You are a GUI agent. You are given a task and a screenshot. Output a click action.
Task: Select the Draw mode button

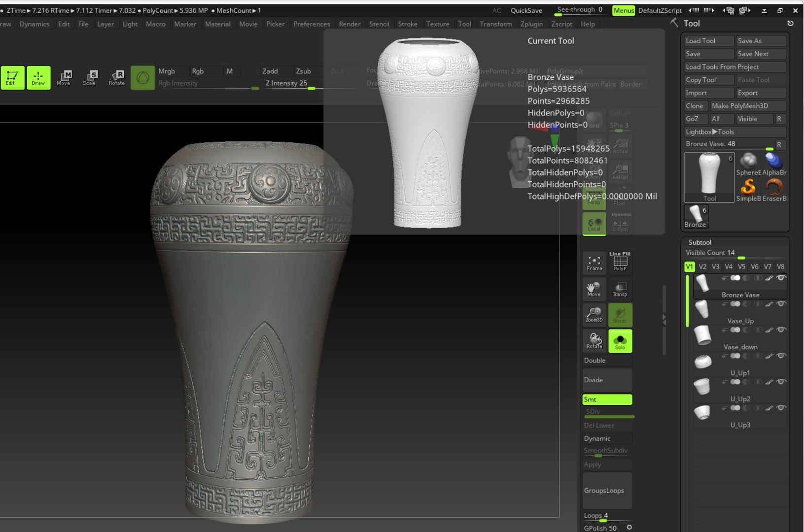(x=38, y=78)
